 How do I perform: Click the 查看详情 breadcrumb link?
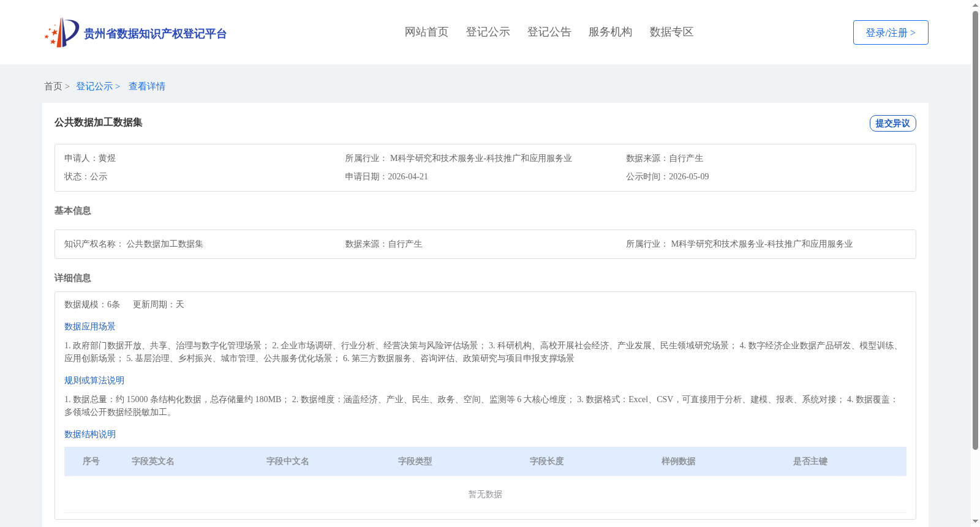point(147,86)
